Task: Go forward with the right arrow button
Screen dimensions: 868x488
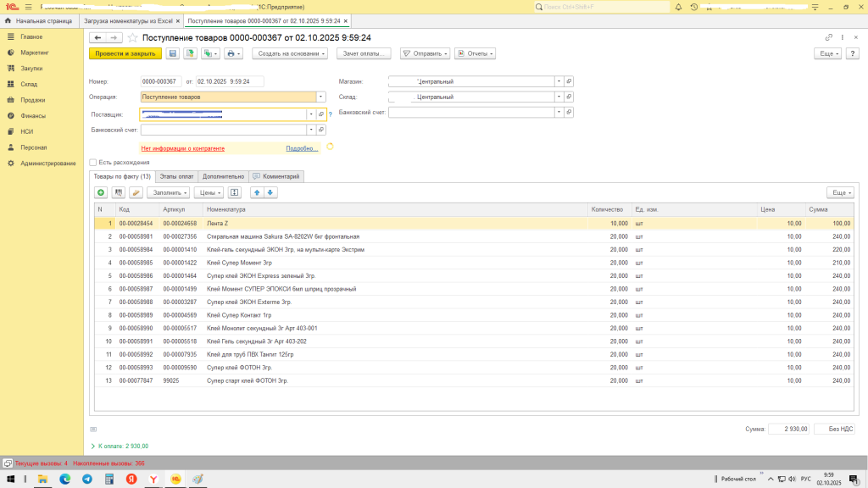Action: pyautogui.click(x=114, y=37)
